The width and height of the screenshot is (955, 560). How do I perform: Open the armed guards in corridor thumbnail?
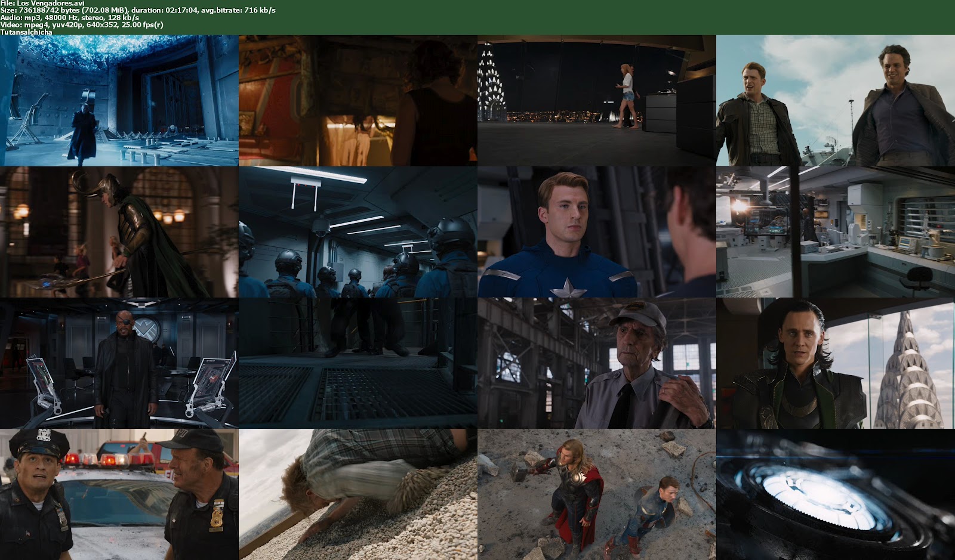tap(358, 231)
